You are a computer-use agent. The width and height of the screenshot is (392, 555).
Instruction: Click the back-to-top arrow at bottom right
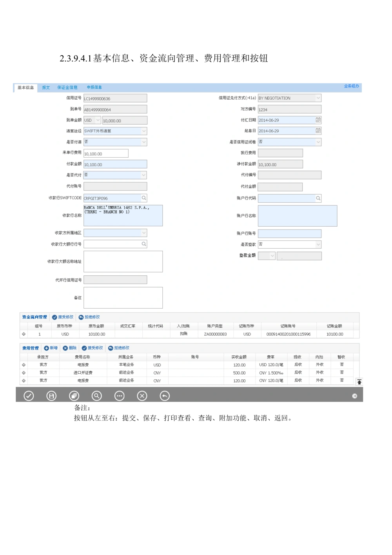(x=359, y=381)
